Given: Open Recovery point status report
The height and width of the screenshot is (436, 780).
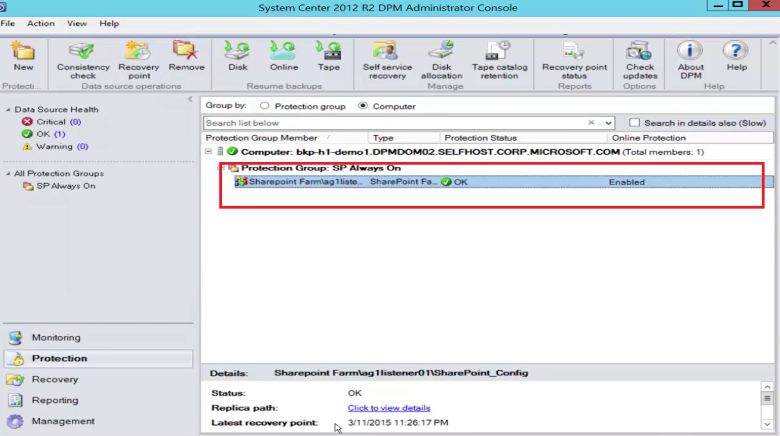Looking at the screenshot, I should tap(574, 61).
